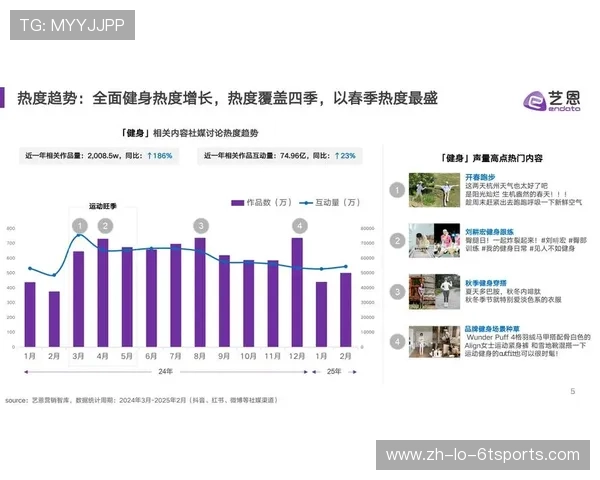Screen dimensions: 600x480
Task: Click the purple bar for 5月
Action: pos(127,297)
